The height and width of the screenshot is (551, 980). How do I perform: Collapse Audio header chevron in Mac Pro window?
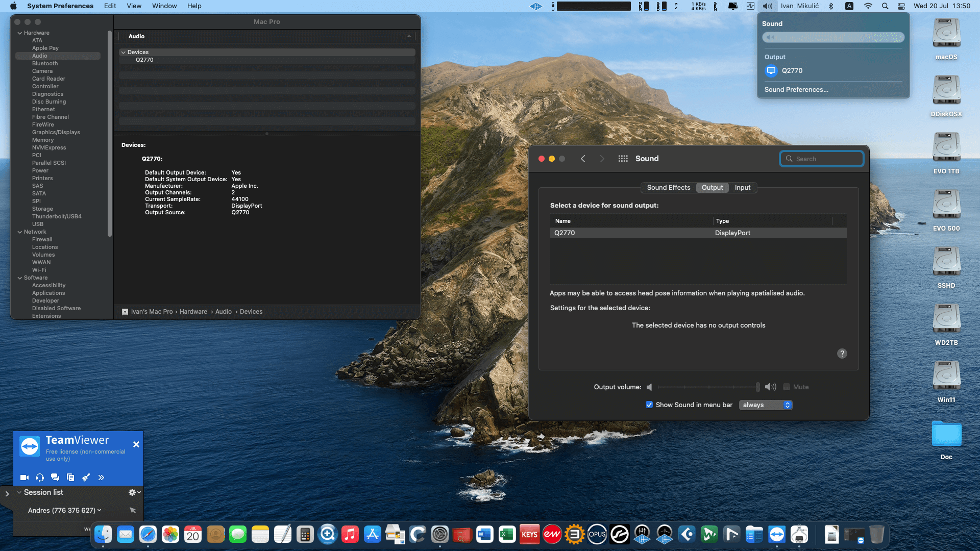(409, 37)
